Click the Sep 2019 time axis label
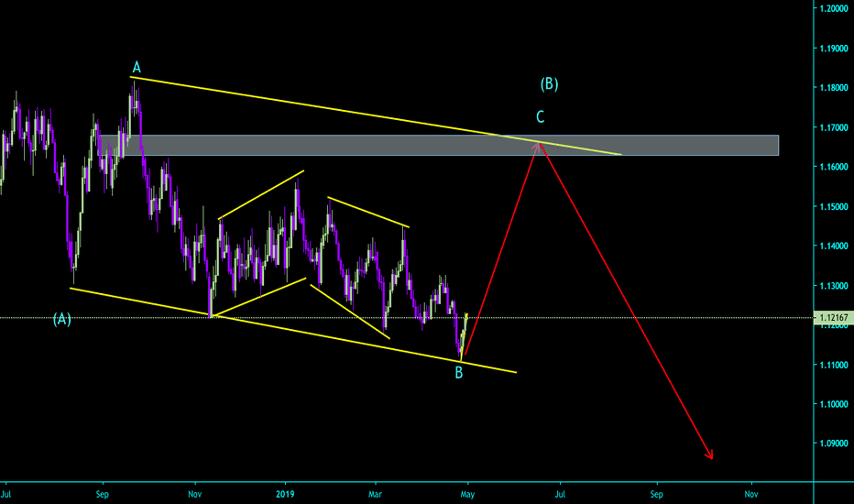 [x=656, y=494]
